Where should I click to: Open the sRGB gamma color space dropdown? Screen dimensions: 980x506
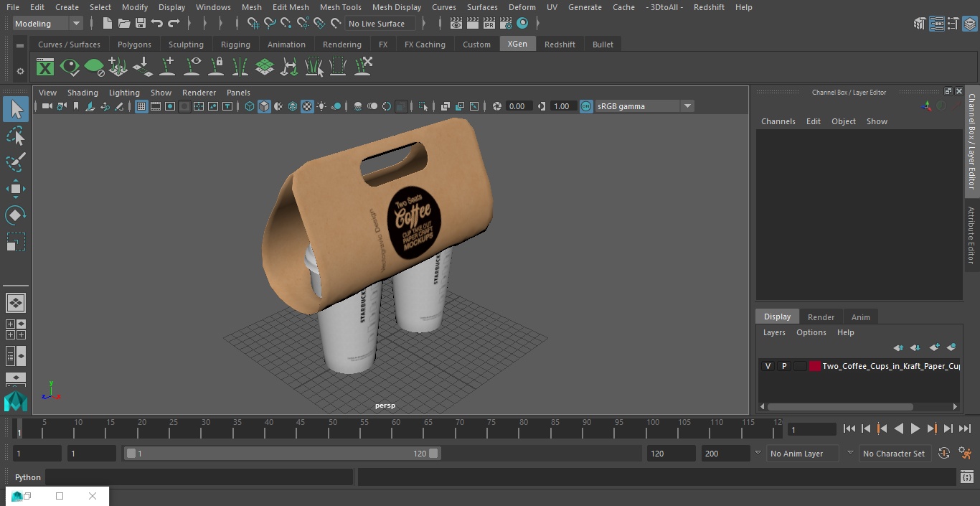(x=644, y=106)
